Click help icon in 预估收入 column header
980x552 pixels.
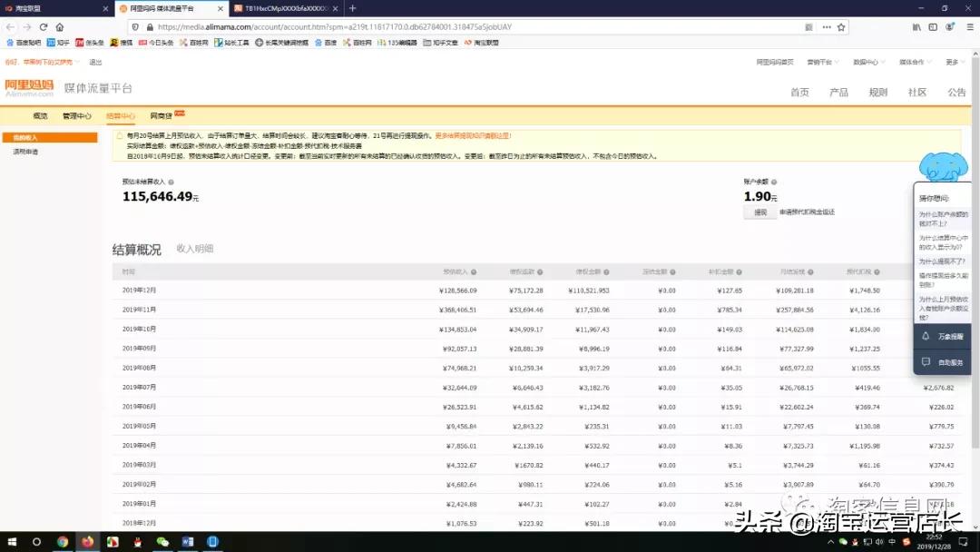pos(474,272)
